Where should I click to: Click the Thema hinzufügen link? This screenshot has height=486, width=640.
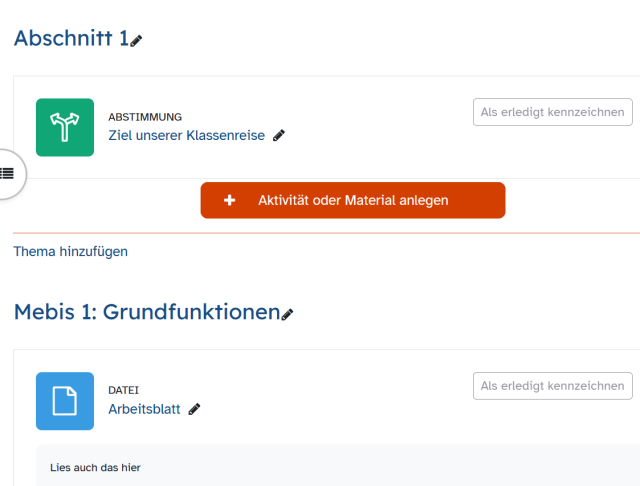click(x=71, y=251)
